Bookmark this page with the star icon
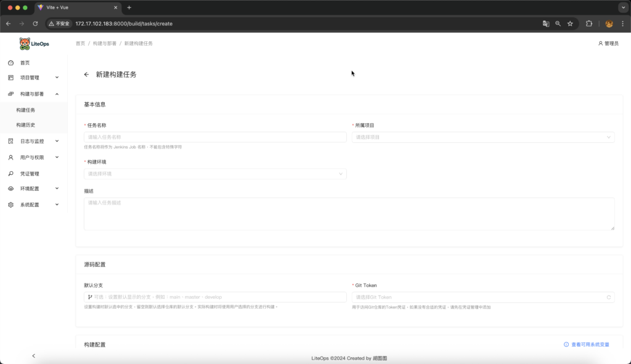 point(570,23)
